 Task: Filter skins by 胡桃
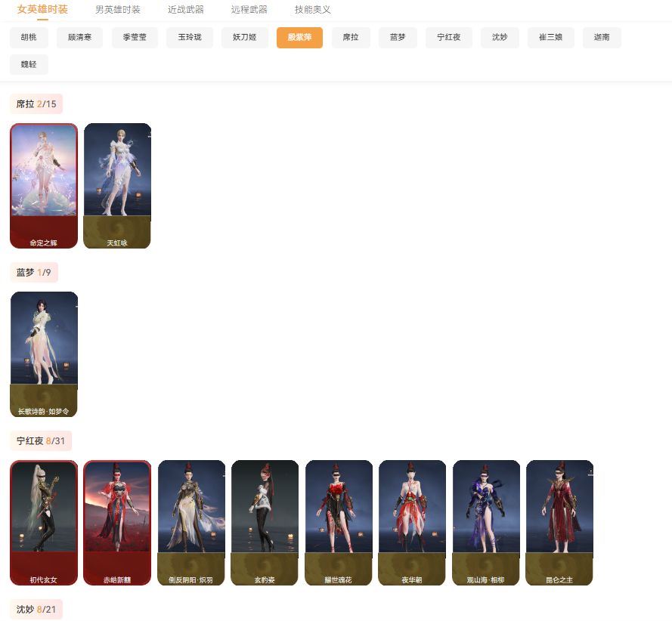pos(28,37)
